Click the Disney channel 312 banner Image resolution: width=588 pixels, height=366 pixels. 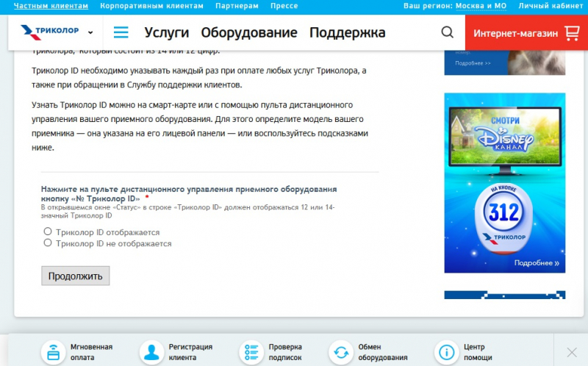coord(505,182)
